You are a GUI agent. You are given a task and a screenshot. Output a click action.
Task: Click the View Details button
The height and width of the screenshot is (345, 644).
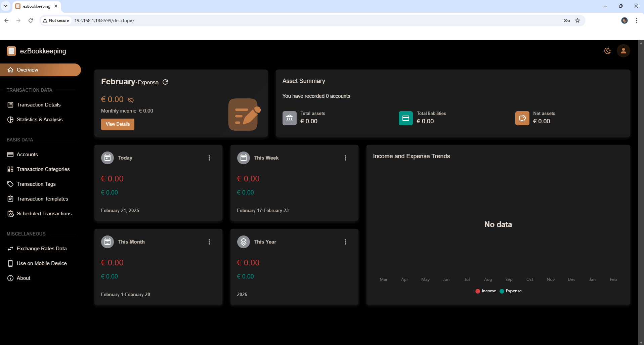118,124
